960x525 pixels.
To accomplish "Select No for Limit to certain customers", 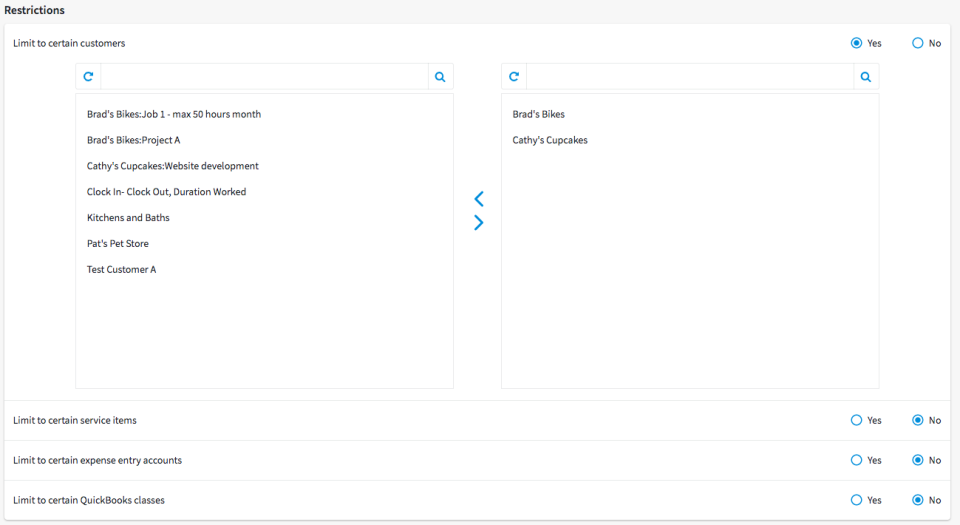I will click(x=918, y=43).
